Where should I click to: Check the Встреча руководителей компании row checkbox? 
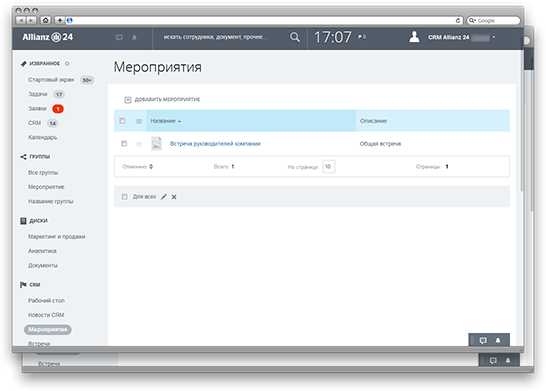point(124,143)
